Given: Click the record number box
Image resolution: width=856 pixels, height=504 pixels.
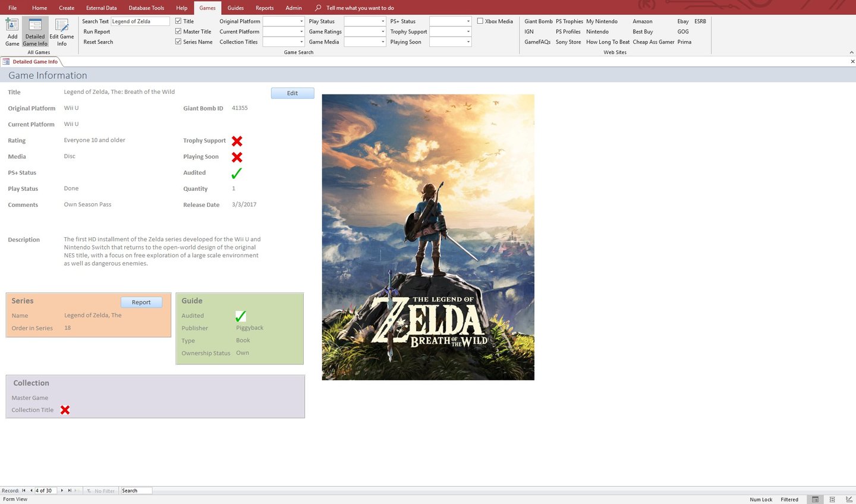Looking at the screenshot, I should [46, 490].
